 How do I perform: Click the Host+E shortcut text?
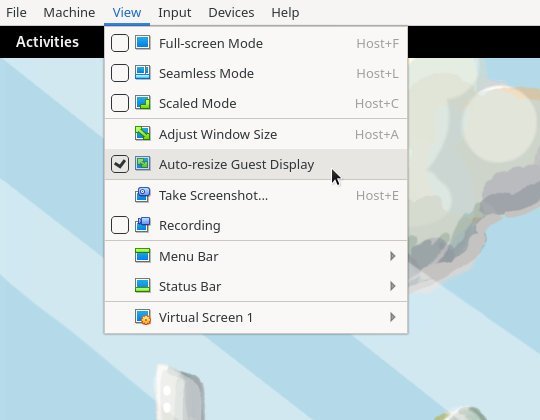pos(377,195)
